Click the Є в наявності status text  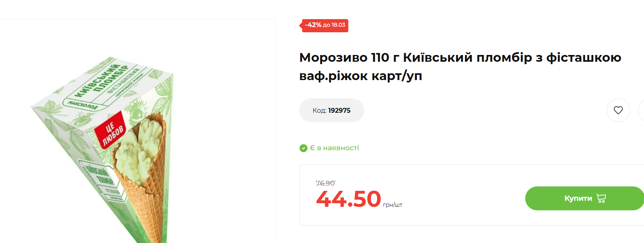334,148
